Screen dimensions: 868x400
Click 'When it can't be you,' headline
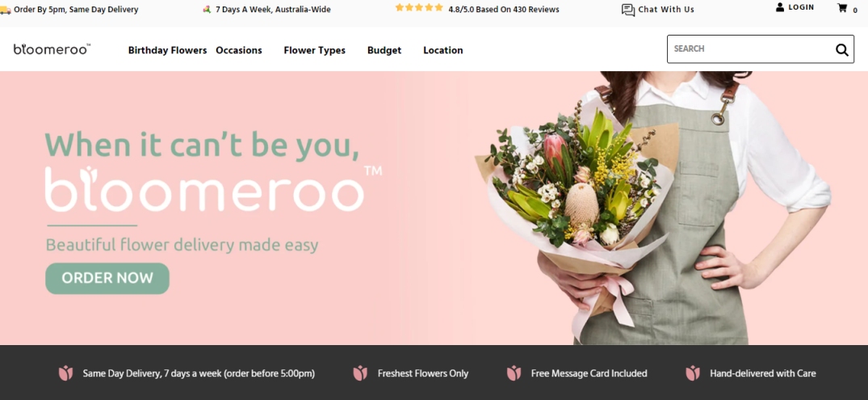point(202,145)
